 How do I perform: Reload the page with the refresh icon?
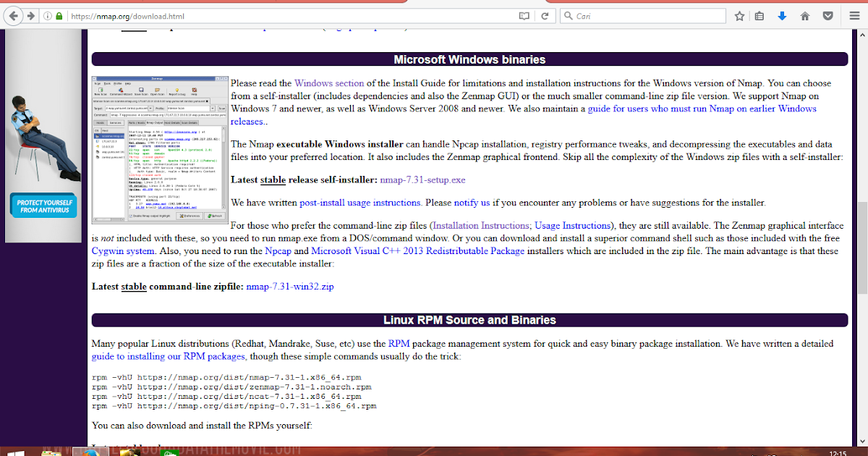pos(545,15)
